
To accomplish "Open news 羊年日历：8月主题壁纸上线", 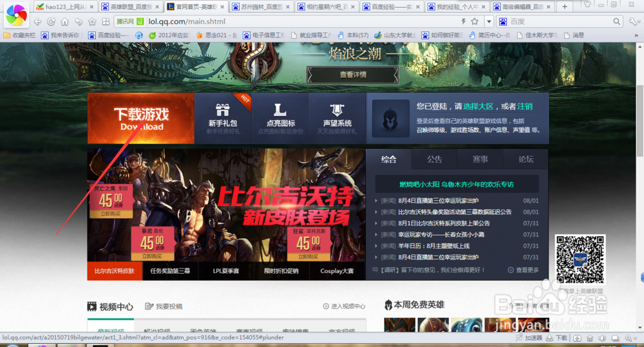I will [433, 246].
